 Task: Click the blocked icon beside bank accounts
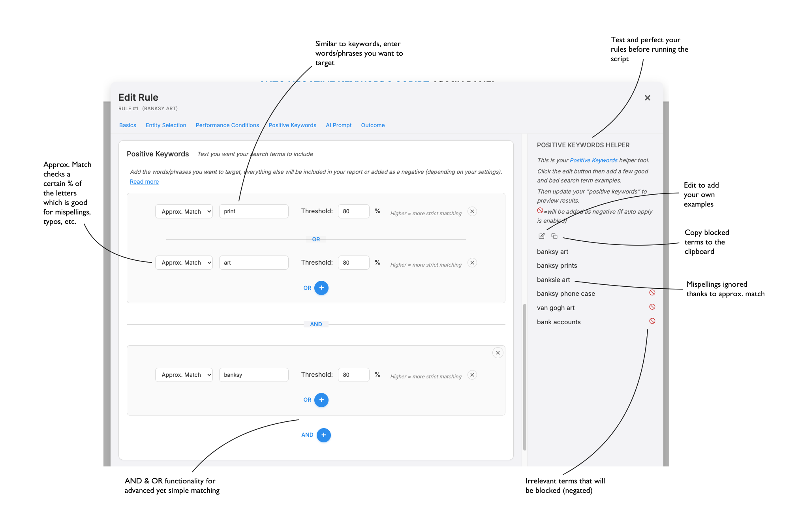652,321
